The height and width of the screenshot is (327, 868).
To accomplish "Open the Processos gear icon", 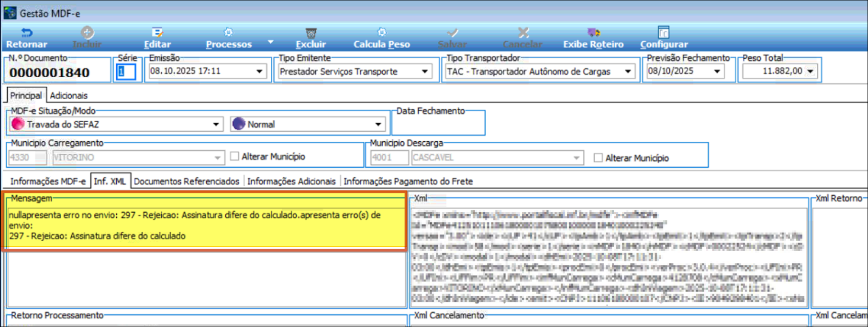I will 228,33.
